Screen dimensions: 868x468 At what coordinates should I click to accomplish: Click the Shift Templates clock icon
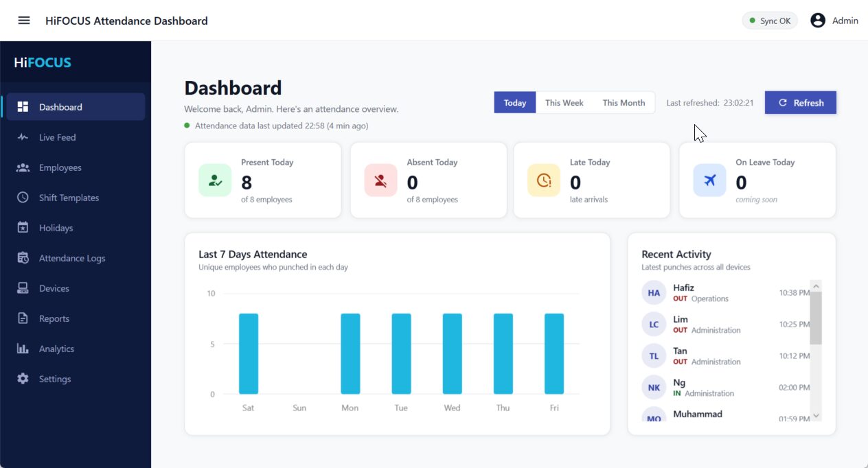click(x=23, y=198)
